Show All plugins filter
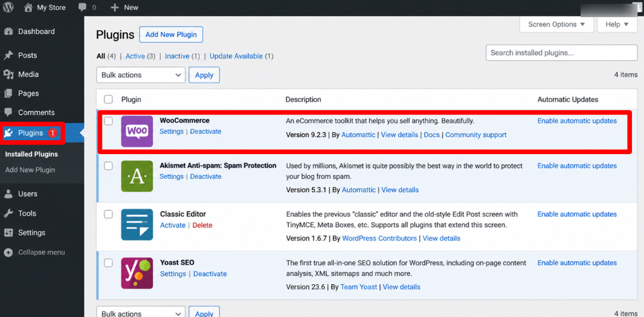Screen dimensions: 644x317 click(x=101, y=56)
